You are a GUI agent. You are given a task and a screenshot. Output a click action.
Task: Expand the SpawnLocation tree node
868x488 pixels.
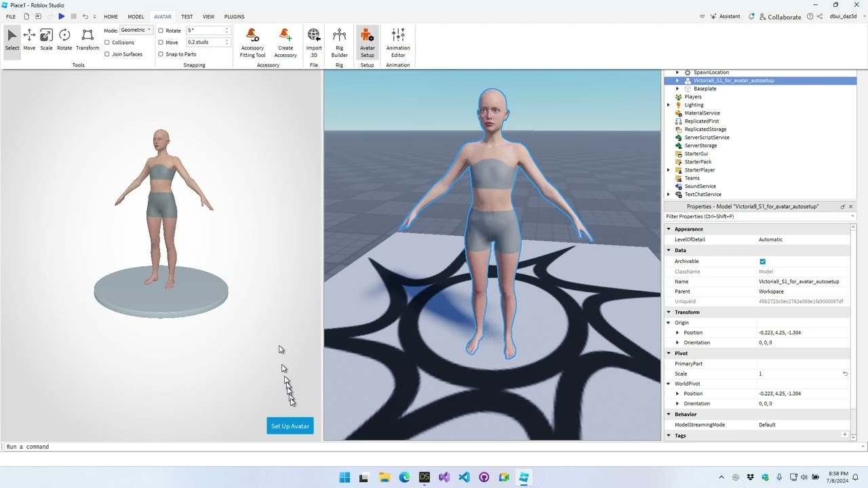[677, 73]
